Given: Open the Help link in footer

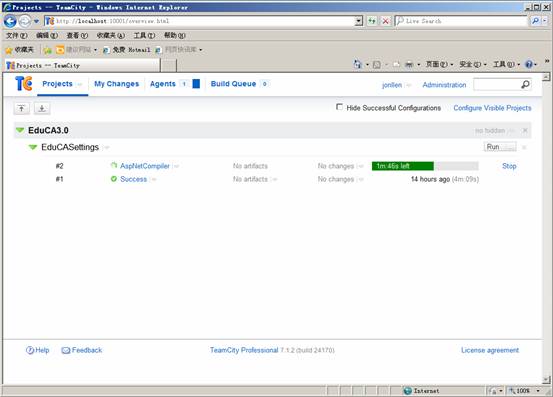Looking at the screenshot, I should [42, 350].
